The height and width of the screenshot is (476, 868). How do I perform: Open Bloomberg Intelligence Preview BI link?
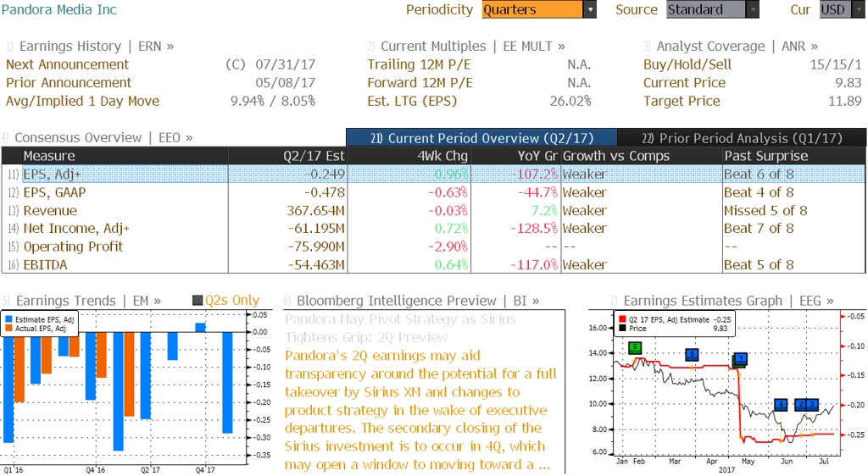click(x=417, y=300)
